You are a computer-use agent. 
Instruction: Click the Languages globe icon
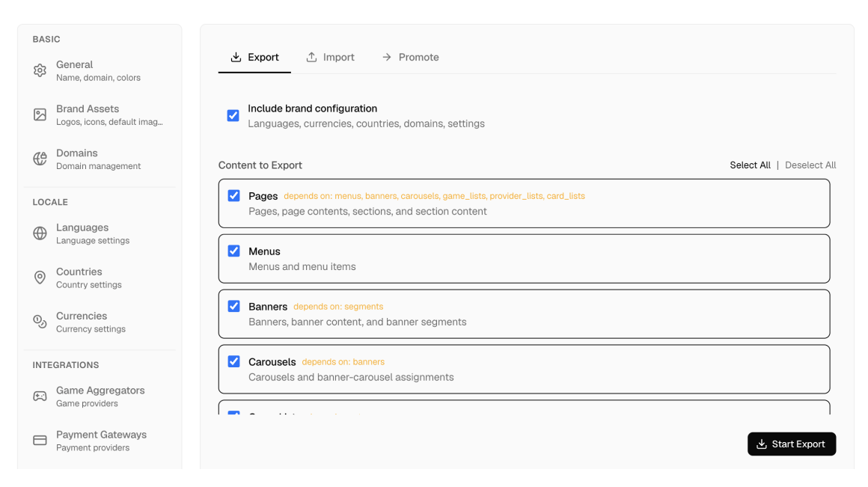point(40,233)
